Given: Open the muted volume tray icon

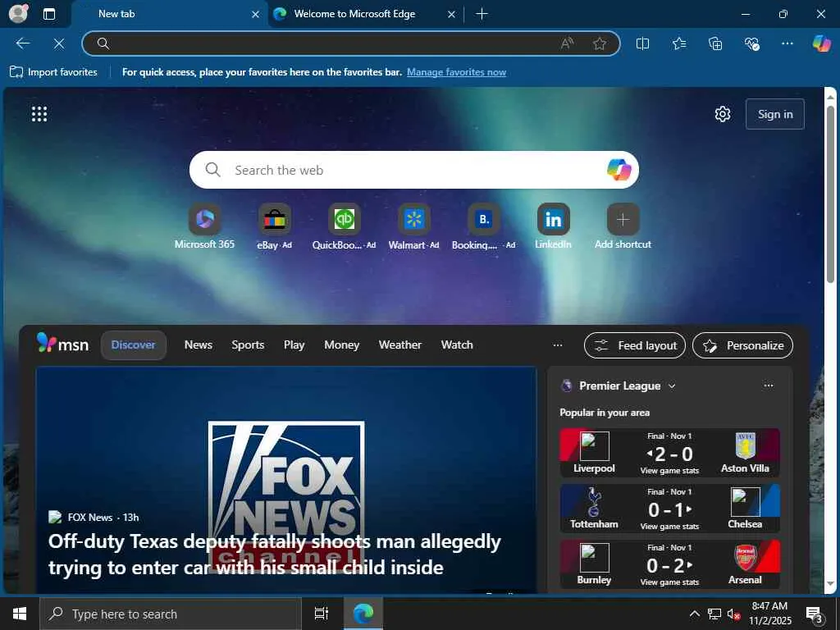Looking at the screenshot, I should tap(733, 614).
